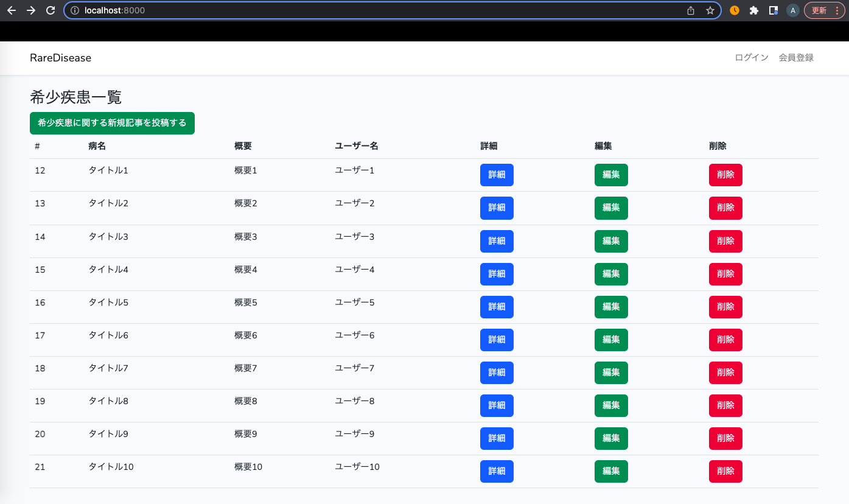Reload the page using the refresh icon
This screenshot has width=849, height=504.
pos(51,10)
